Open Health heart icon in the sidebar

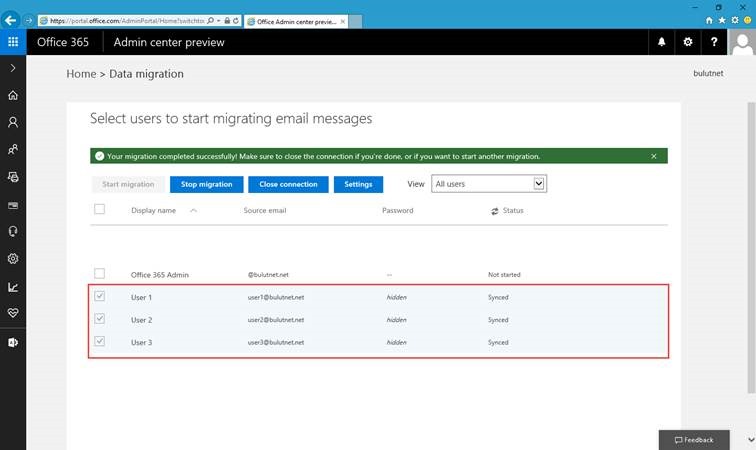(13, 313)
